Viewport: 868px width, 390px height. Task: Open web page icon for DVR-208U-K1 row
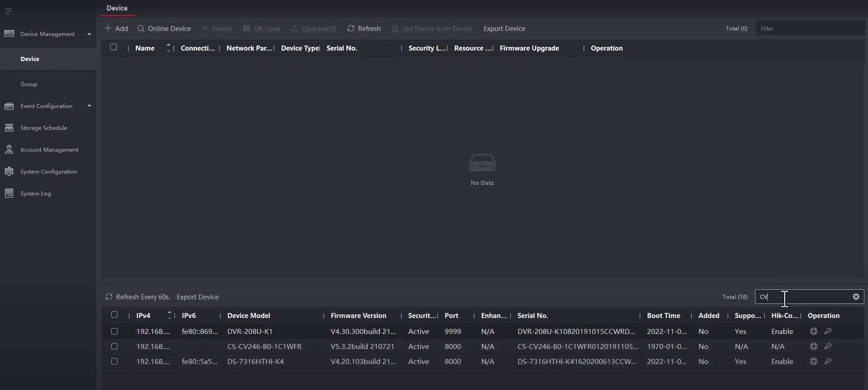tap(813, 331)
